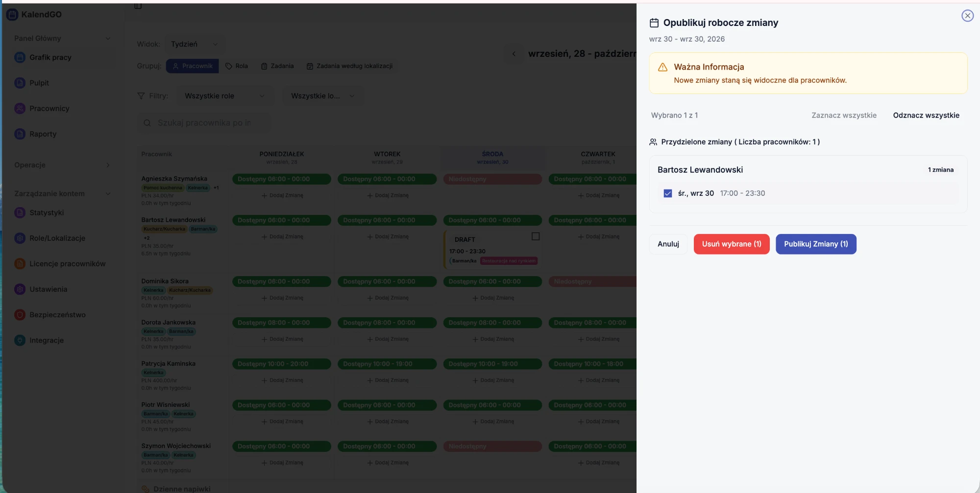Image resolution: width=980 pixels, height=493 pixels.
Task: Open the Integracje sidebar icon
Action: point(20,340)
